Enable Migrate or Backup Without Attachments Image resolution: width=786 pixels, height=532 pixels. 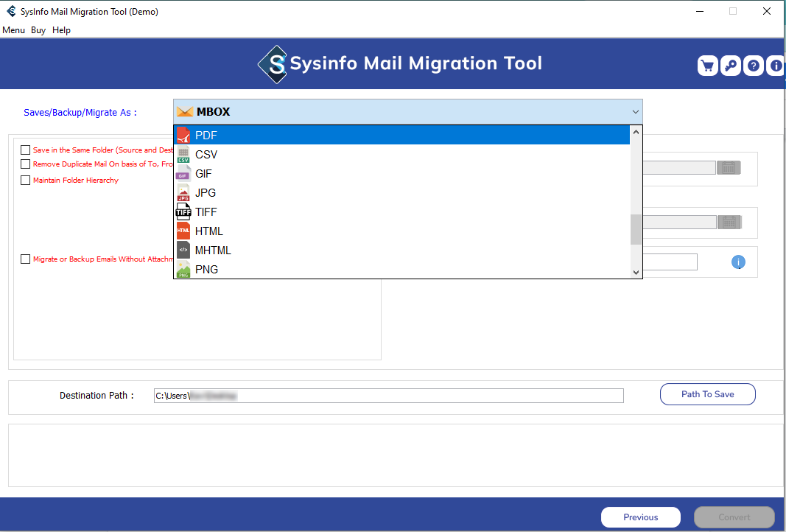pos(26,259)
